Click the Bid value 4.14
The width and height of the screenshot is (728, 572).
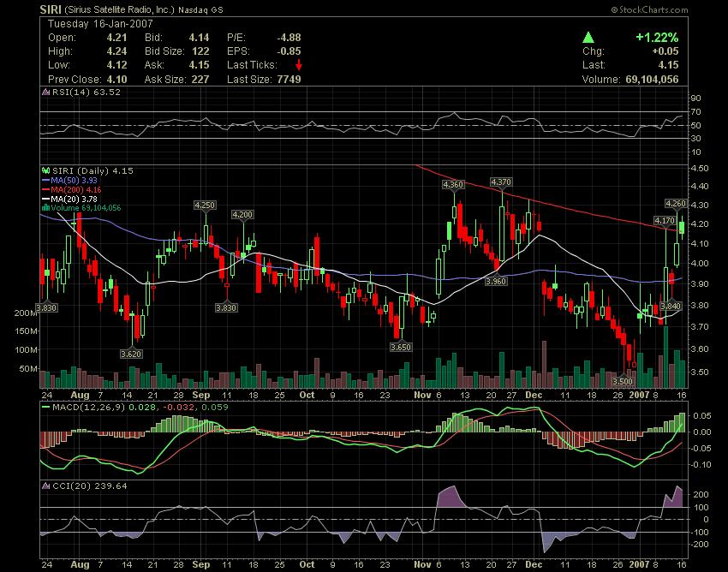[199, 38]
